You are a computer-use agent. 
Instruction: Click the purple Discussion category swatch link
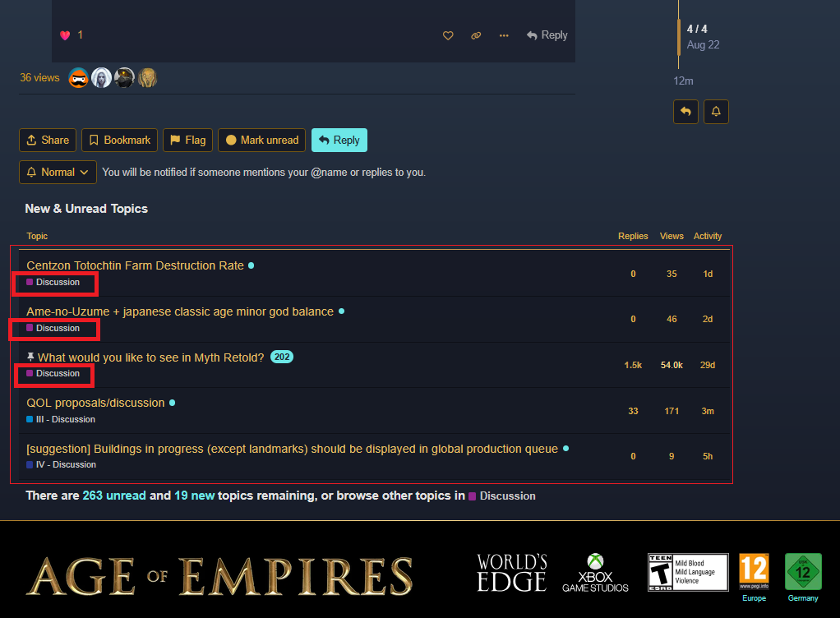[502, 496]
